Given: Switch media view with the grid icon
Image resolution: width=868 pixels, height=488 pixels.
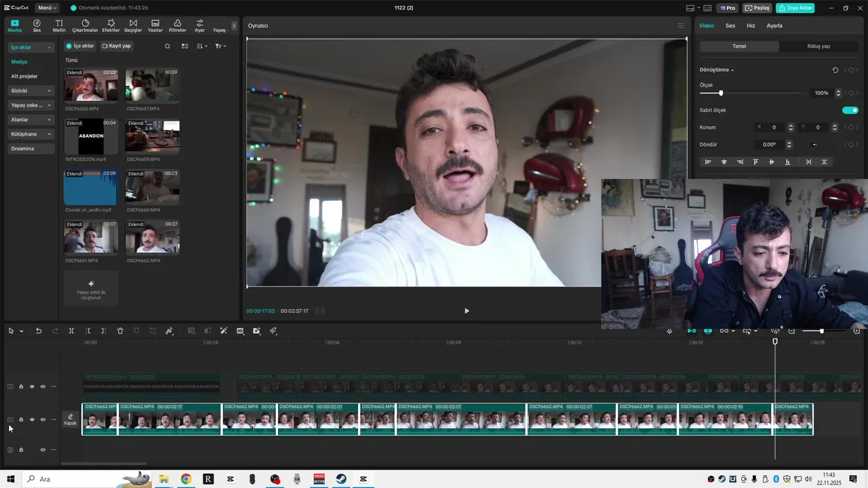Looking at the screenshot, I should pos(184,46).
